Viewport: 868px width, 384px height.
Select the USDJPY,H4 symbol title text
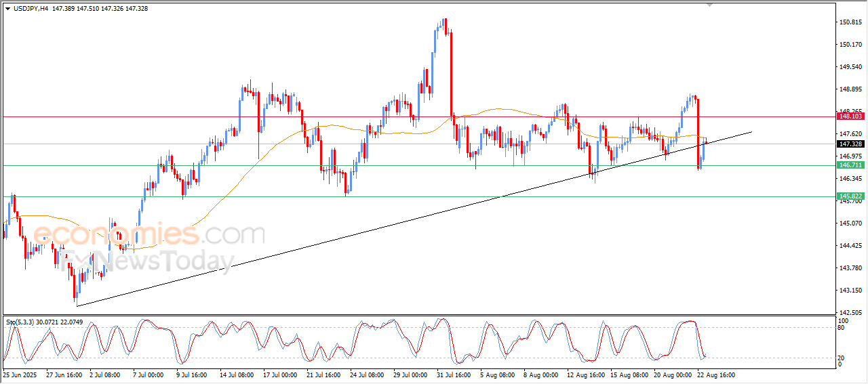point(31,8)
